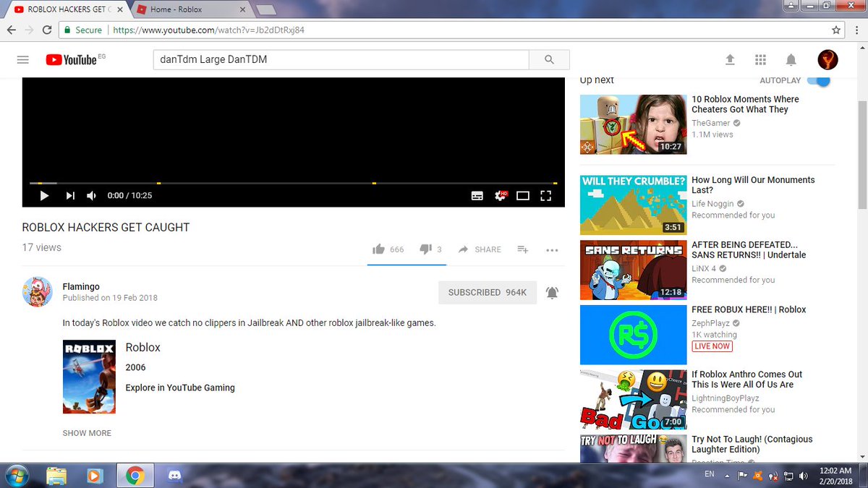Reload the page
Viewport: 868px width, 488px height.
point(47,30)
